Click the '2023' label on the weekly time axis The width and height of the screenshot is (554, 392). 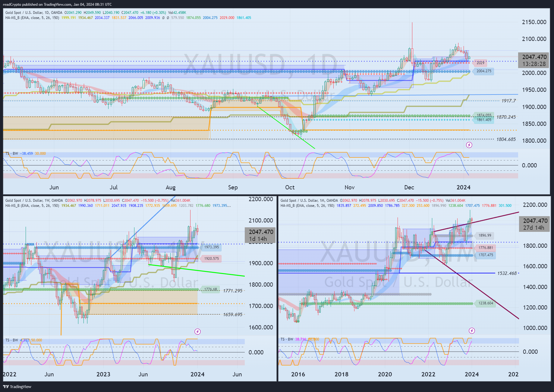pos(103,374)
